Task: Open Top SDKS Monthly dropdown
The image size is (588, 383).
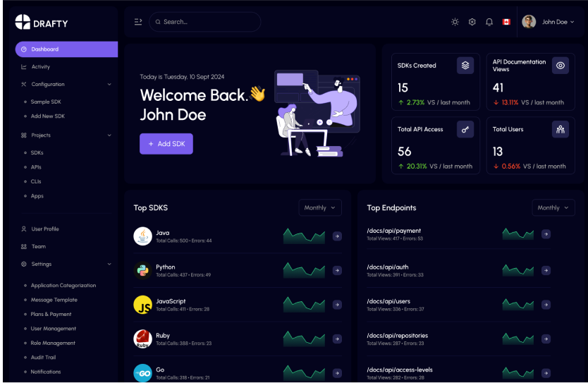Action: [x=320, y=208]
